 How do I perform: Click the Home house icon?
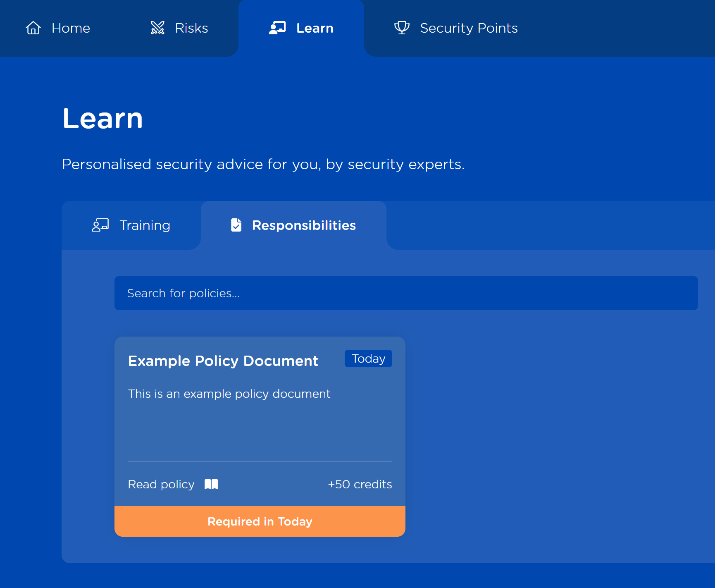click(33, 28)
